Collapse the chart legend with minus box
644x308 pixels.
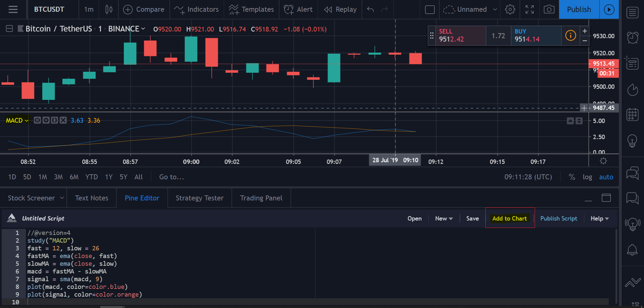(x=9, y=29)
